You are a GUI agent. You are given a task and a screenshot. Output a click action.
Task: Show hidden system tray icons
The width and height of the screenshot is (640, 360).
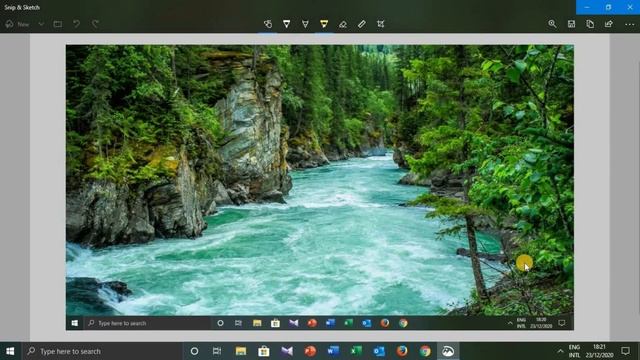click(x=560, y=351)
